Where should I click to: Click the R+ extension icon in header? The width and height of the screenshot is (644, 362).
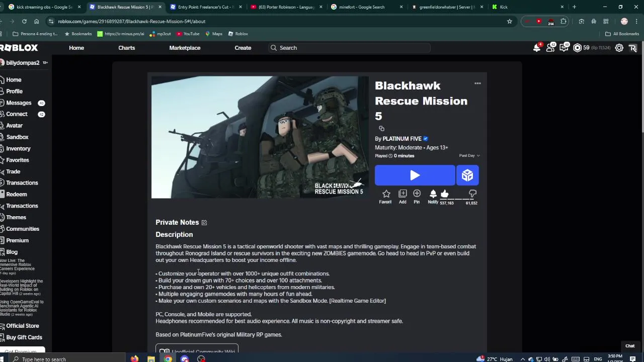633,48
